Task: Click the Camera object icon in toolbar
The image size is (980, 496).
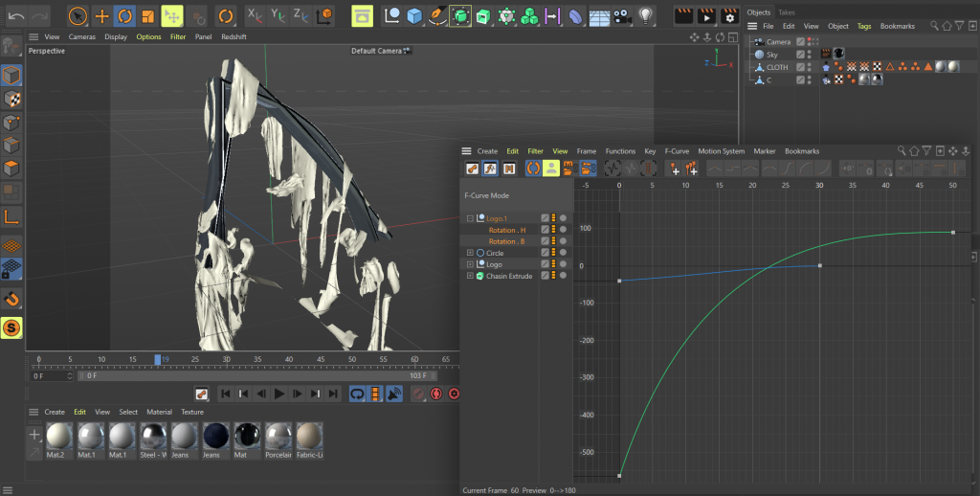Action: 623,16
